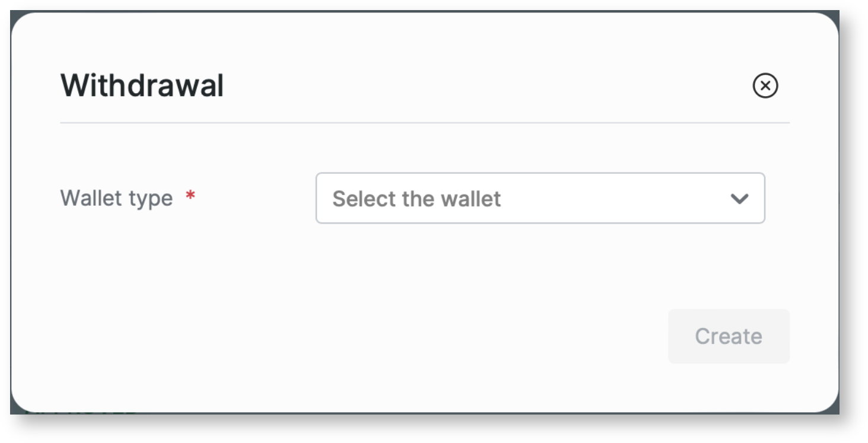Viewport: 868px width, 443px height.
Task: Choose a wallet from the select box
Action: 539,198
